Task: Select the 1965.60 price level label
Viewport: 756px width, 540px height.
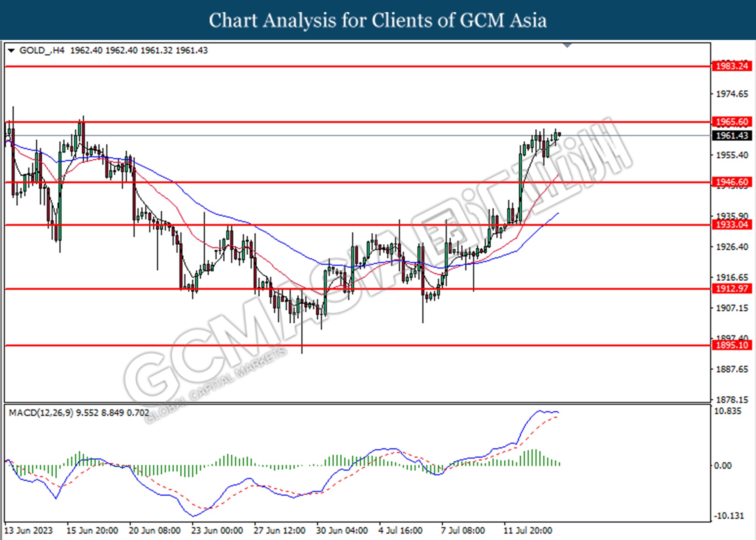Action: pyautogui.click(x=732, y=122)
